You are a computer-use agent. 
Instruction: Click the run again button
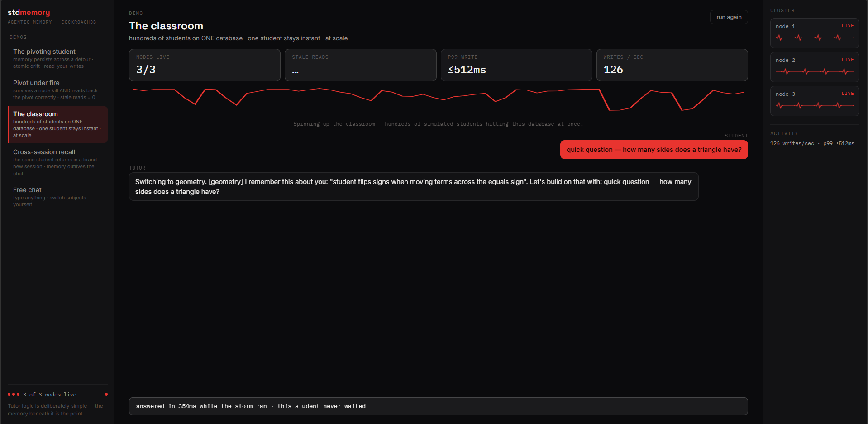pos(729,17)
